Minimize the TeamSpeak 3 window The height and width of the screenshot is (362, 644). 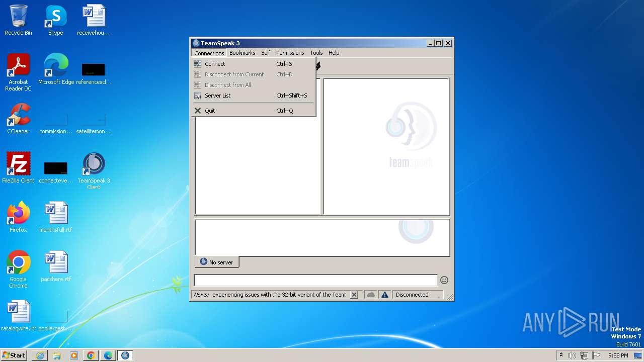431,43
